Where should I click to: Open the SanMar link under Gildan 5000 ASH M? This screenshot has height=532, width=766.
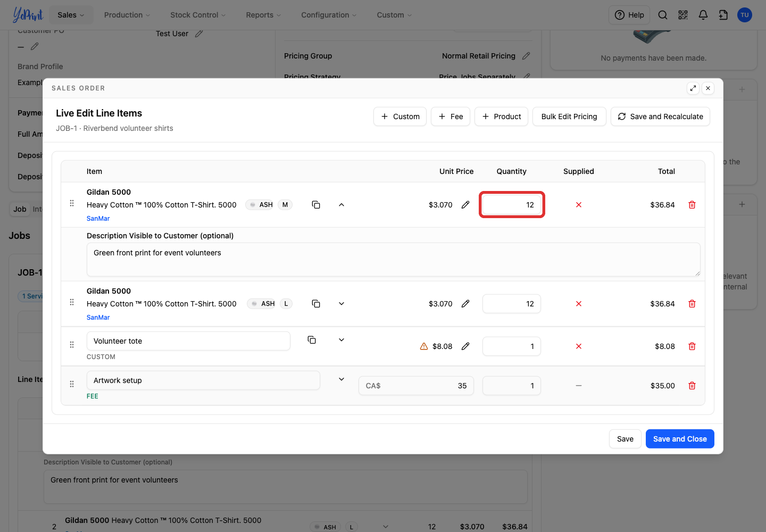tap(98, 219)
